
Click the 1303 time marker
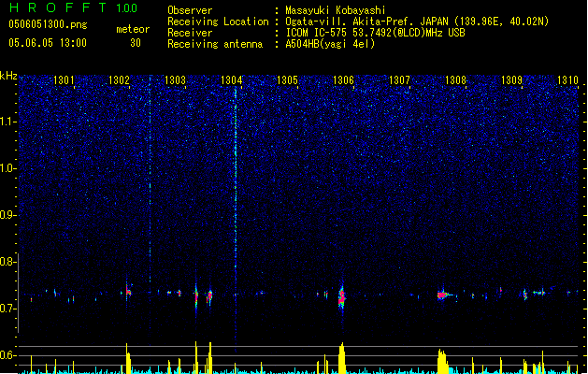[175, 79]
